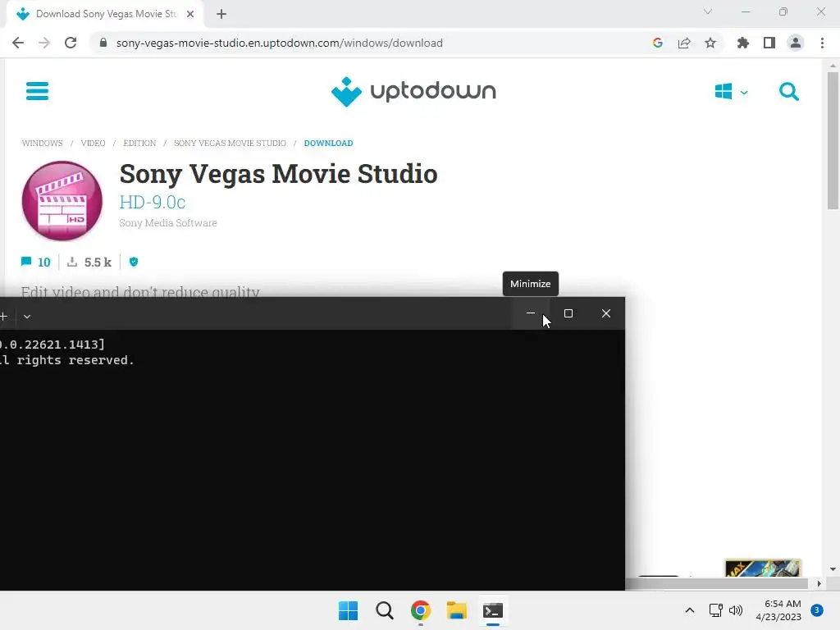Open the 10 comments indicator
Image resolution: width=840 pixels, height=630 pixels.
coord(35,262)
